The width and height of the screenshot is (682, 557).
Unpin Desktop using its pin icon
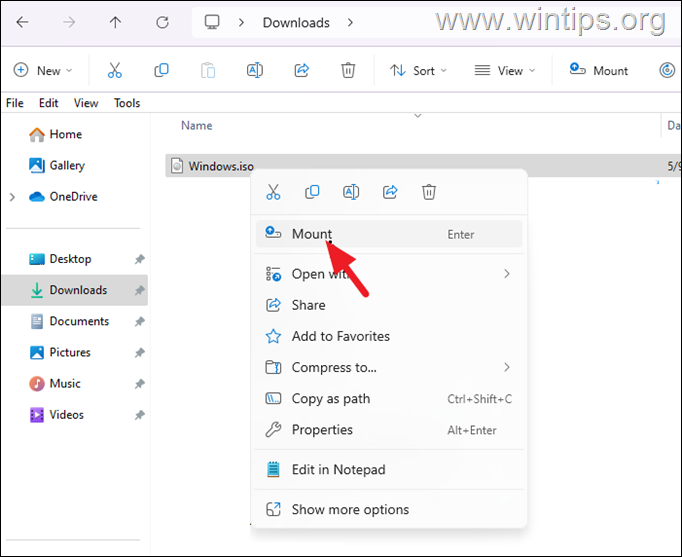(139, 259)
